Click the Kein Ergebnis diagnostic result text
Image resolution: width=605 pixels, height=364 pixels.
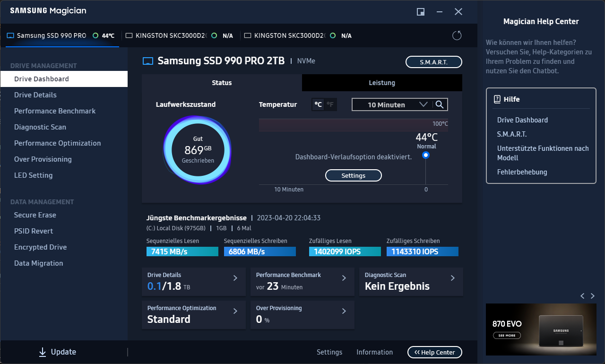[x=397, y=286]
